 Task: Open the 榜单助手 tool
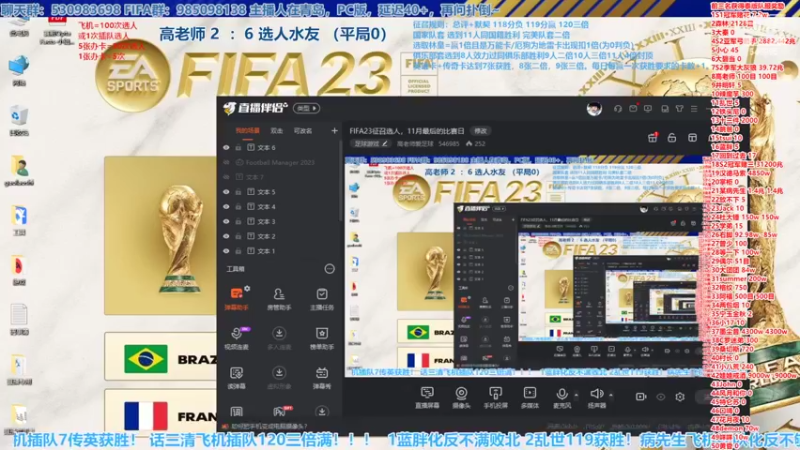coord(321,338)
